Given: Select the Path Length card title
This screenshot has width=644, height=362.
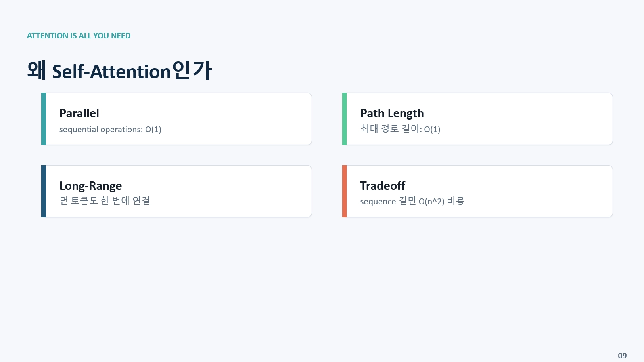Looking at the screenshot, I should click(392, 114).
